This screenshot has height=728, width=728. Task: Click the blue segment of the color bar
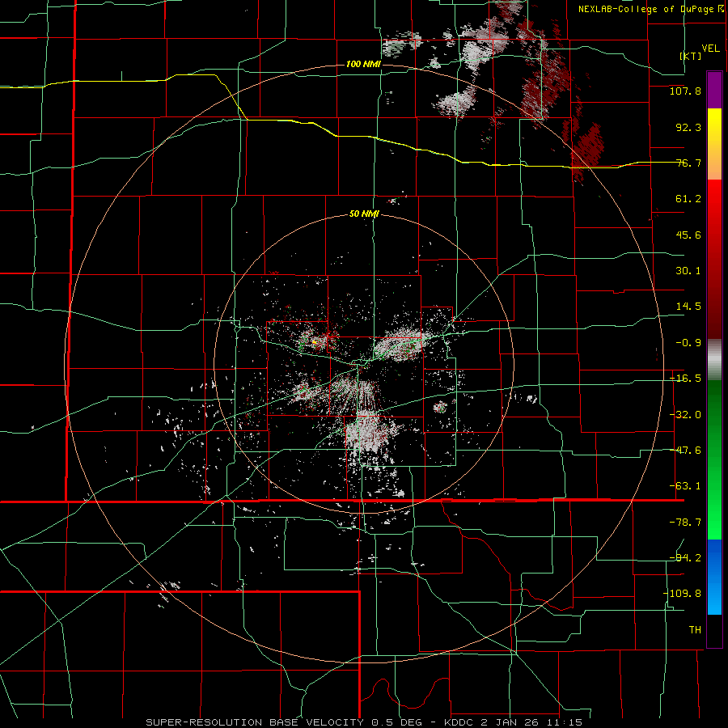[714, 577]
